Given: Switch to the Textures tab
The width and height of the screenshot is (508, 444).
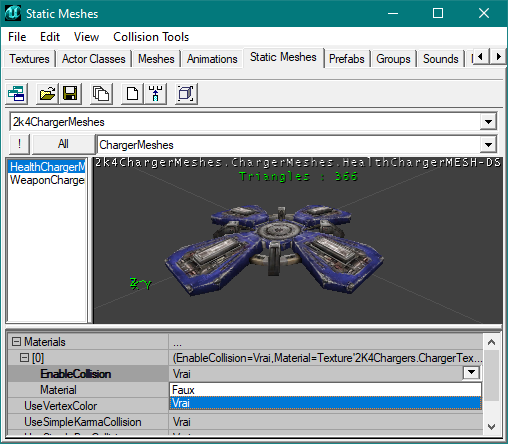Looking at the screenshot, I should coord(29,59).
